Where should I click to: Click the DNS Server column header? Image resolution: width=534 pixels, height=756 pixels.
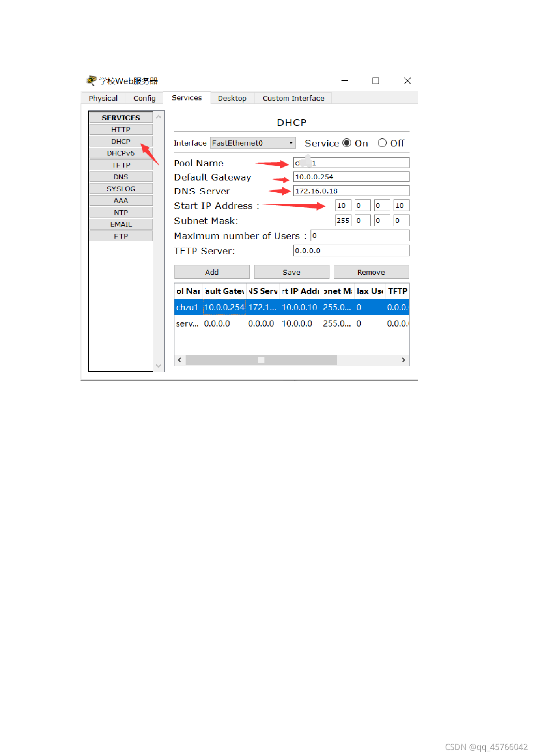pos(263,291)
